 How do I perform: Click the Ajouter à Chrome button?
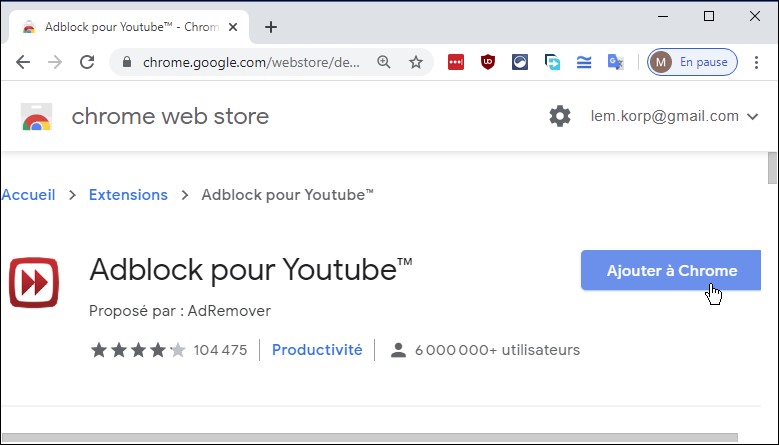671,270
